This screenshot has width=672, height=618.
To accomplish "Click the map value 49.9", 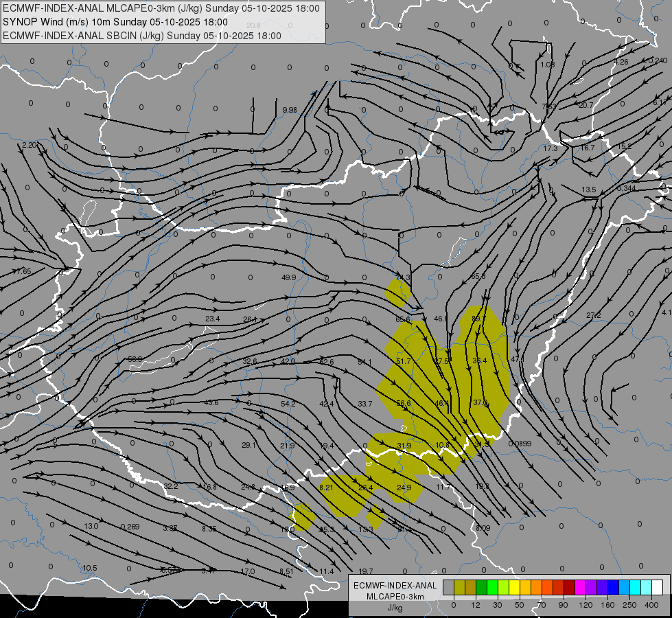I will (288, 277).
